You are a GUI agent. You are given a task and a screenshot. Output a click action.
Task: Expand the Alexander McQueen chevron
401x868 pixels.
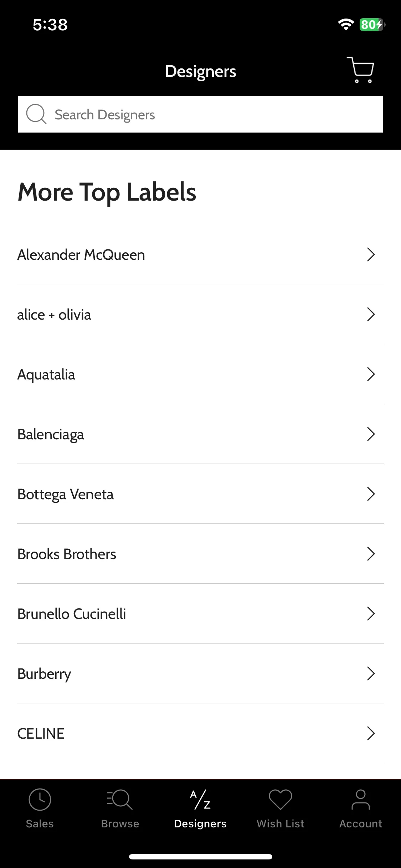coord(371,254)
